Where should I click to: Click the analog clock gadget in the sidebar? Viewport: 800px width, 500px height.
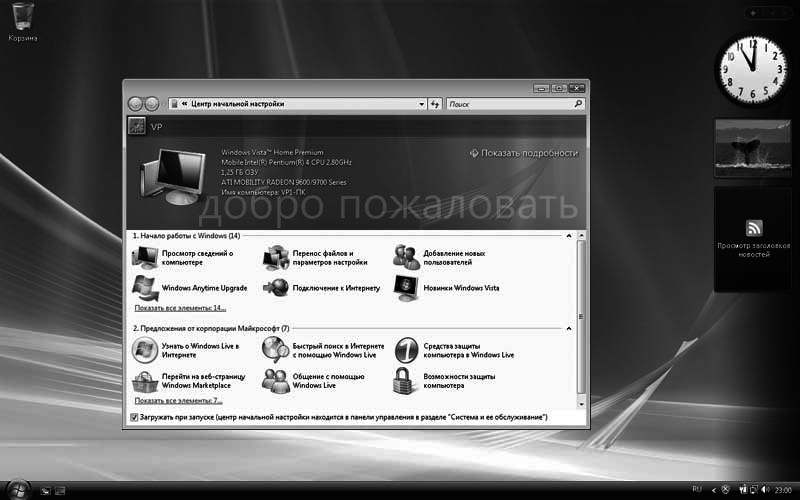coord(752,69)
